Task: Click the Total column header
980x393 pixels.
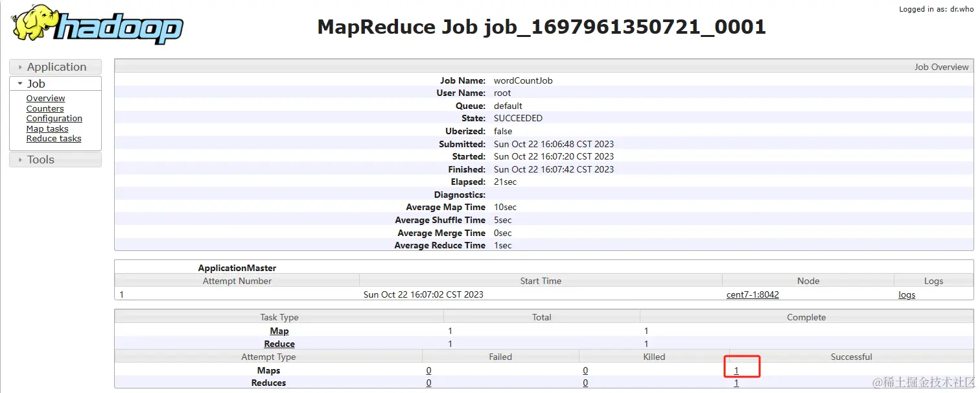Action: click(542, 317)
